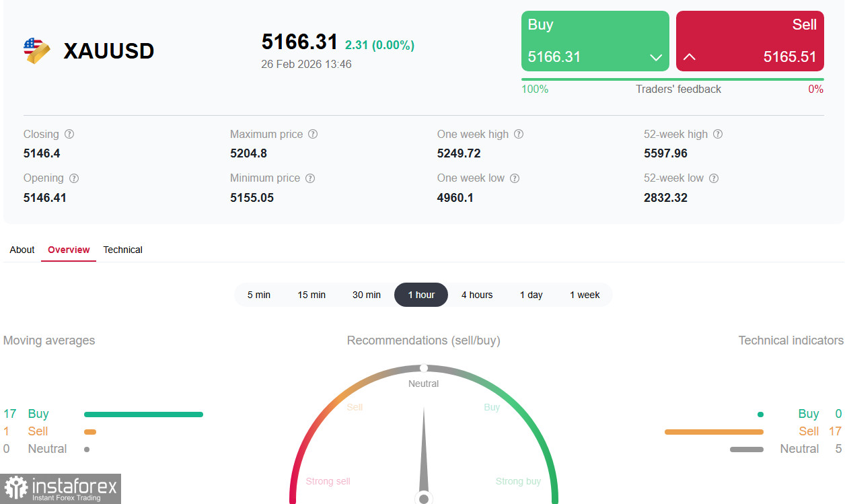Click the help icon beside One week low
The width and height of the screenshot is (845, 504).
point(515,178)
